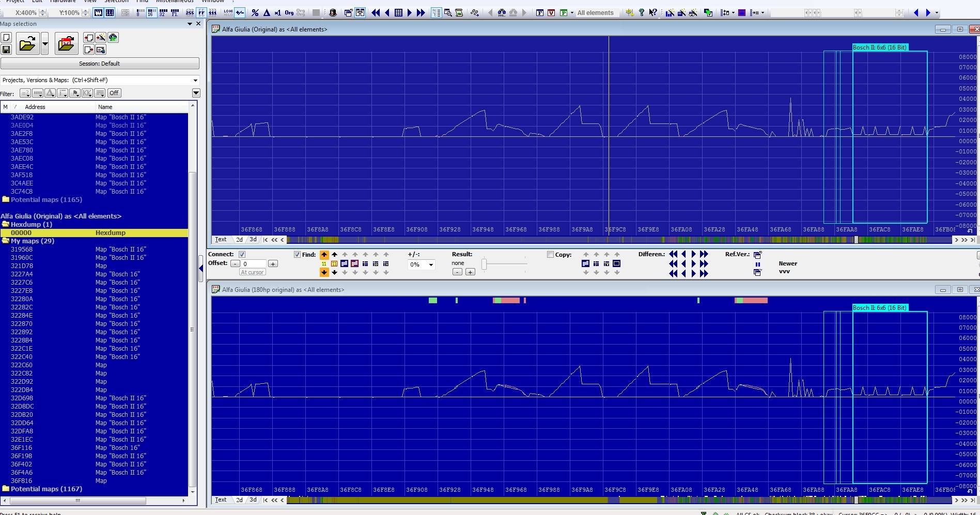Click the F folder filter icon

click(x=540, y=12)
